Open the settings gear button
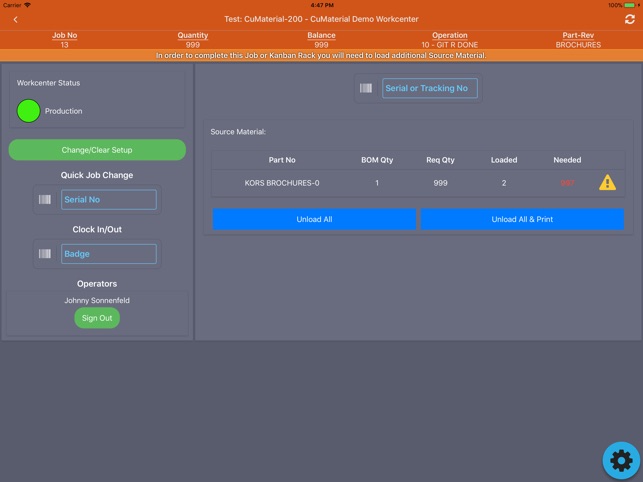 point(621,460)
